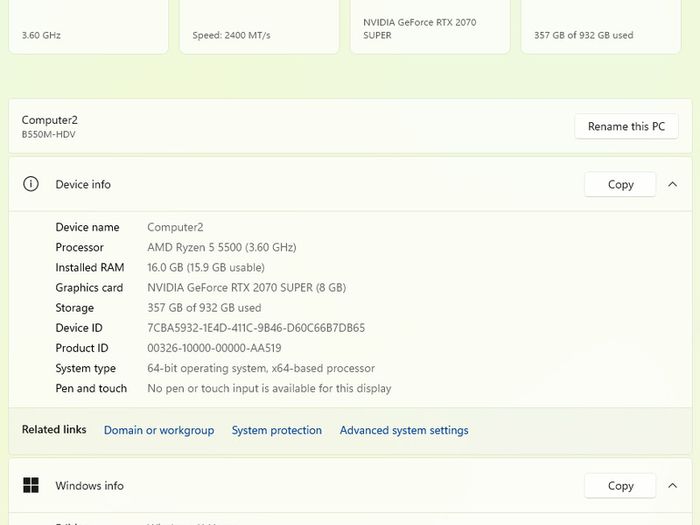The height and width of the screenshot is (525, 700).
Task: Click the System type 64-bit value
Action: click(x=261, y=368)
